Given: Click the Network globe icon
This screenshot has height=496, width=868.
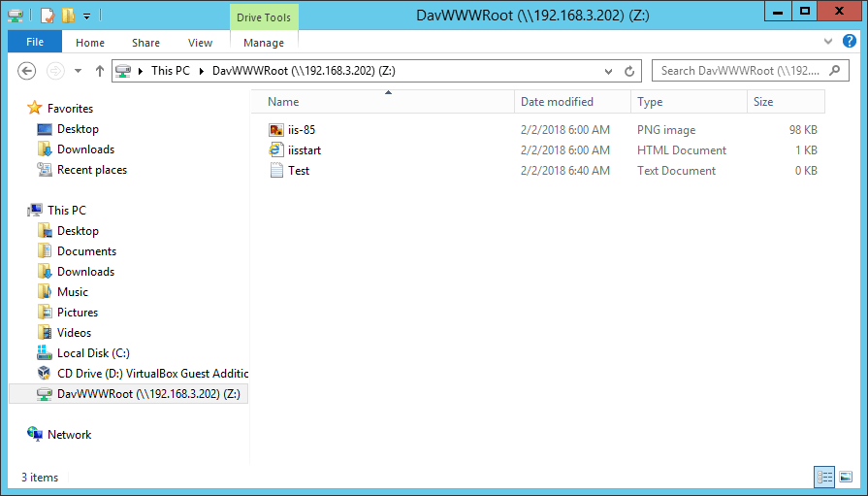Looking at the screenshot, I should [34, 435].
